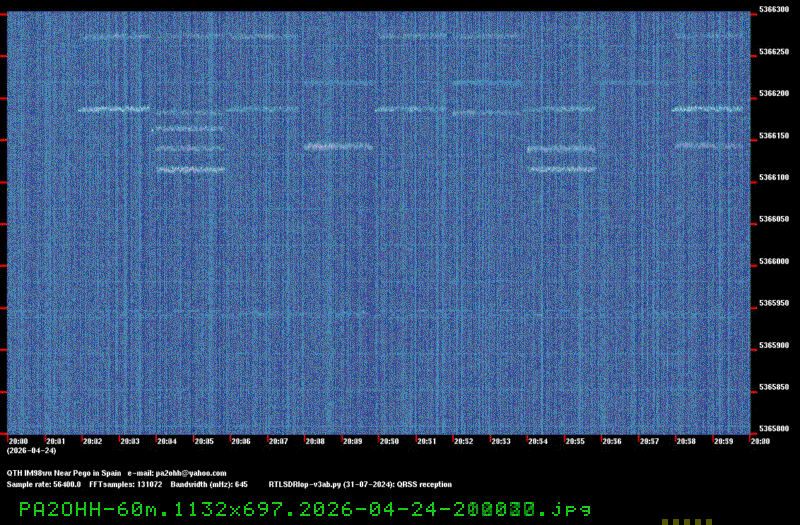Select the Bandwidth (mHz): 645 readout
Viewport: 800px width, 525px height.
point(209,485)
